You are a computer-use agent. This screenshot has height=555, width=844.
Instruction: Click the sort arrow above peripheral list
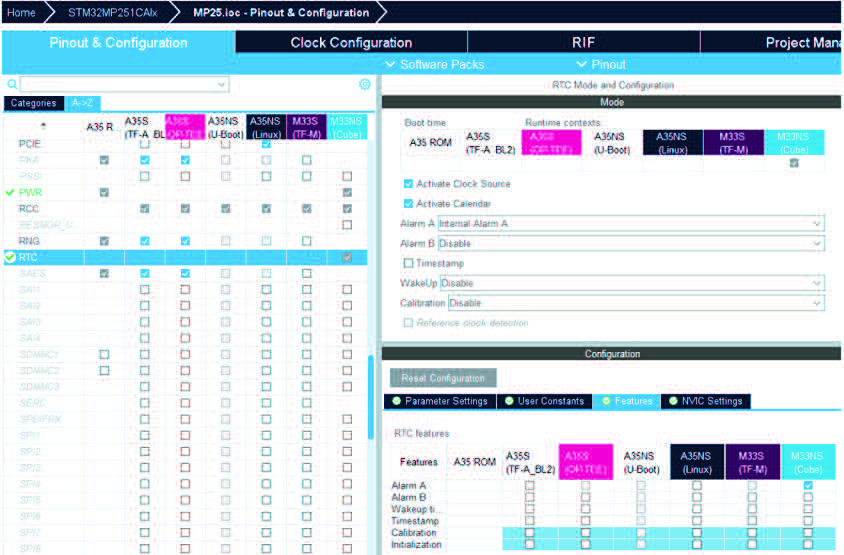point(43,126)
